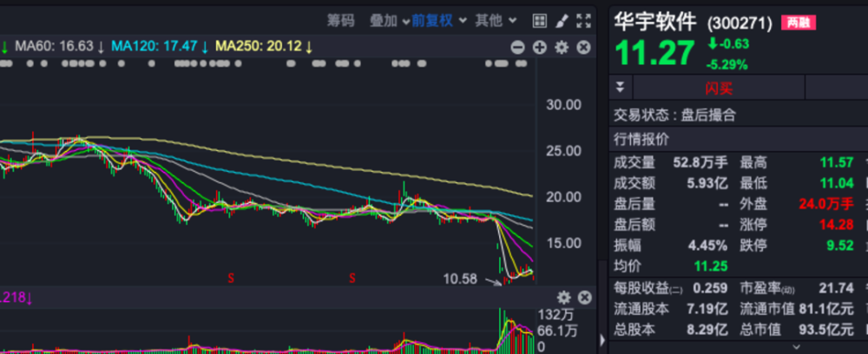The height and width of the screenshot is (354, 868).
Task: Click the 市盈率 21.74 value
Action: [837, 288]
